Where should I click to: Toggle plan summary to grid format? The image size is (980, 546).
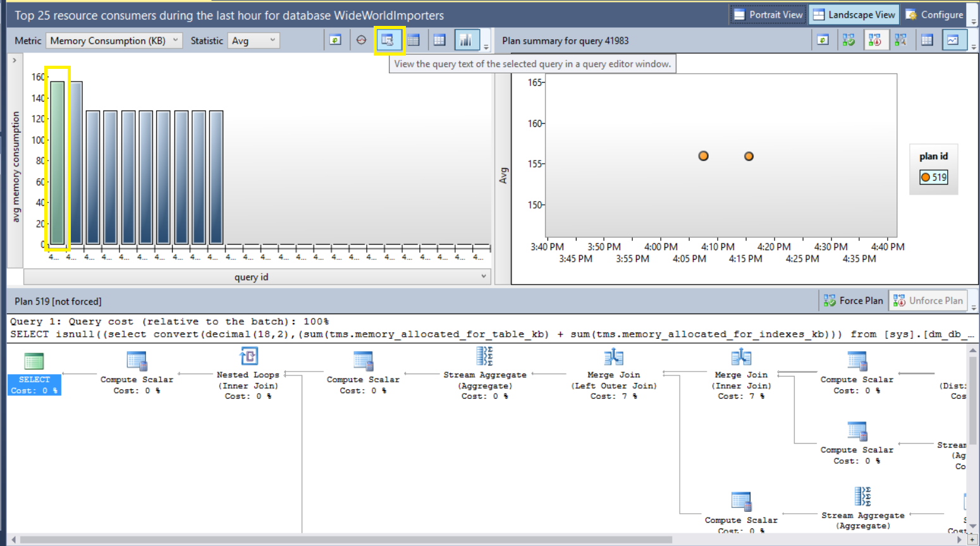click(927, 40)
